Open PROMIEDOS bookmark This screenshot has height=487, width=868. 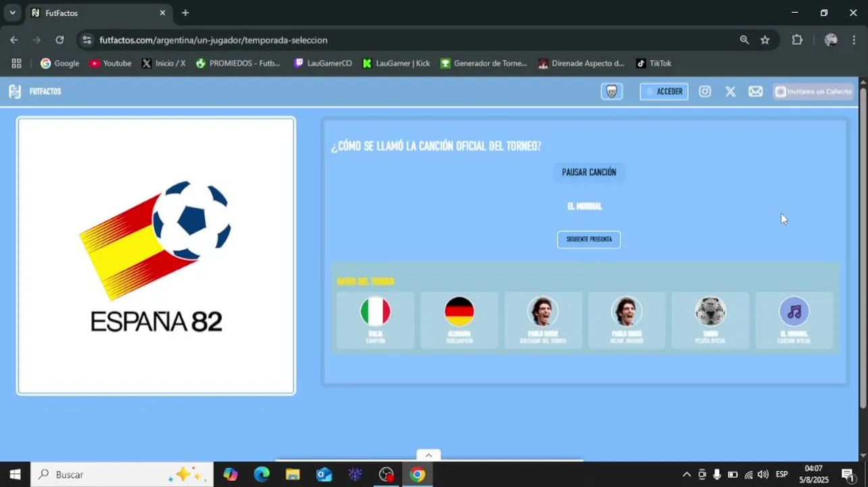pos(238,63)
